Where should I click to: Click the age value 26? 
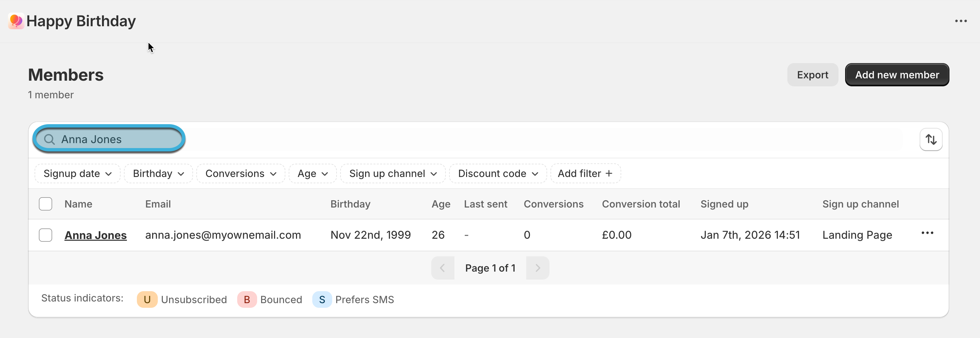[438, 235]
